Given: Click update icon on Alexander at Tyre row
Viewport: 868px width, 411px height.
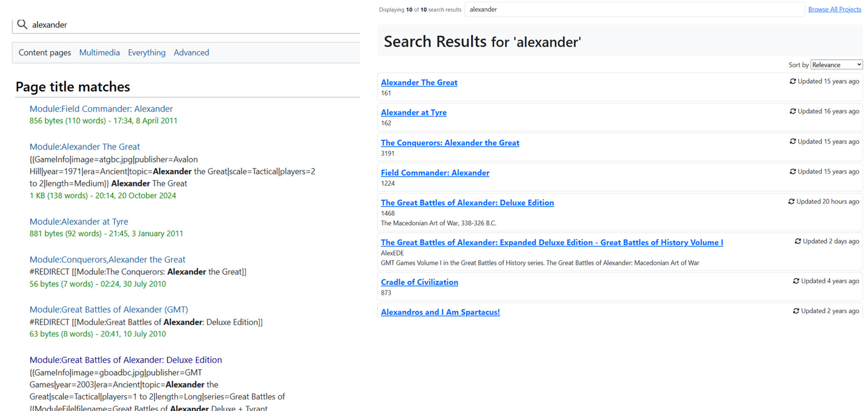Looking at the screenshot, I should pos(793,111).
